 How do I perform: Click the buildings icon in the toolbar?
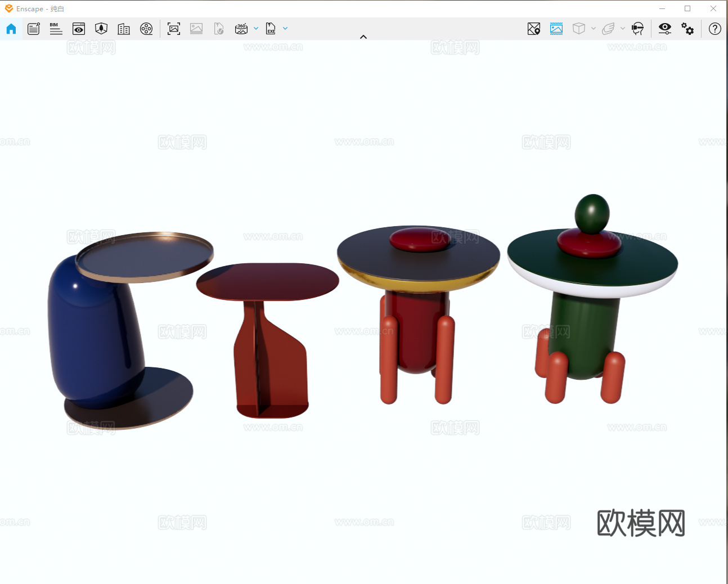(124, 29)
